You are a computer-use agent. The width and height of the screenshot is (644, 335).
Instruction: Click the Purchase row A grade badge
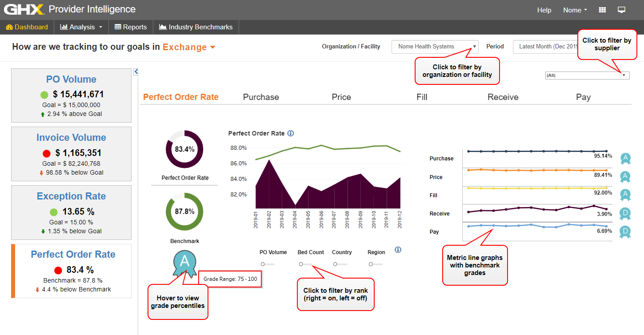tap(625, 158)
